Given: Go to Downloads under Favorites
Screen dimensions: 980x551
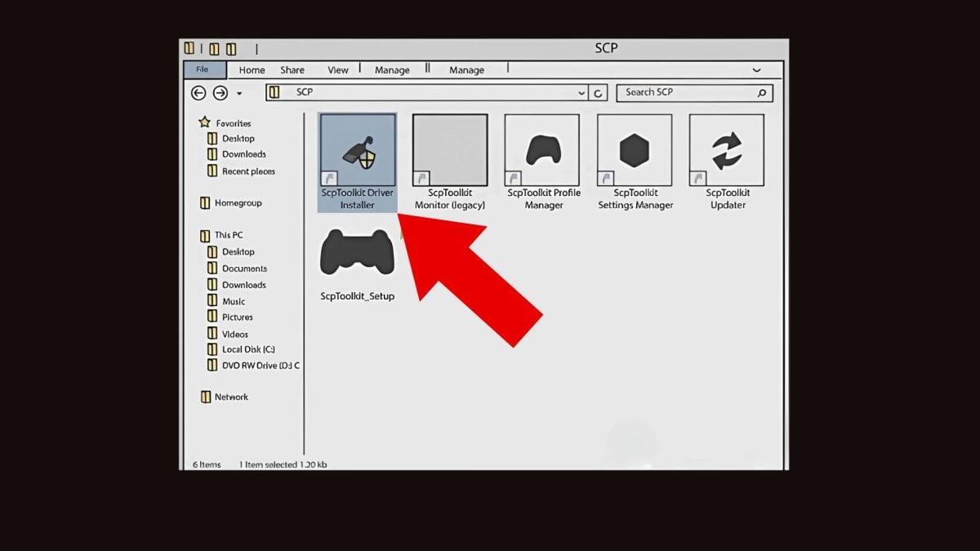Looking at the screenshot, I should click(243, 154).
